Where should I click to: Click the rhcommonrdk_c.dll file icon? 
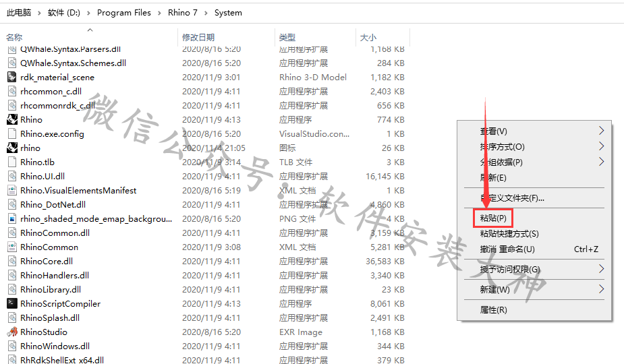(12, 105)
